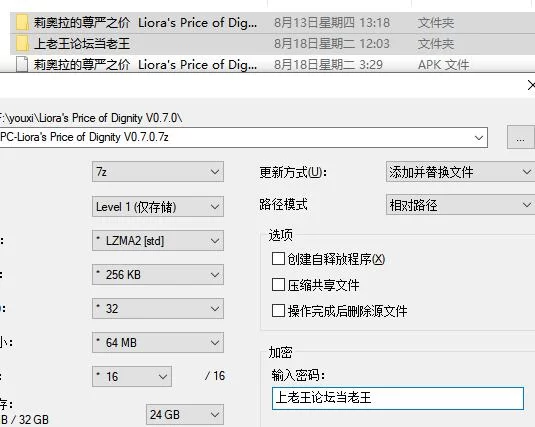This screenshot has height=427, width=535.
Task: Expand the LZMA2 [std] method dropdown
Action: (x=158, y=241)
